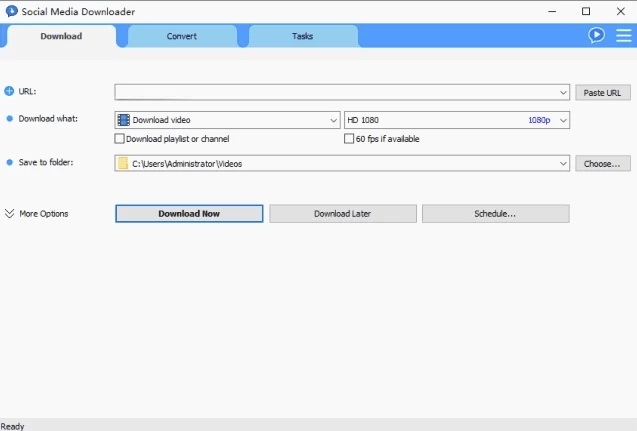Viewport: 637px width, 431px height.
Task: Click the play icon in top-right corner
Action: [597, 35]
